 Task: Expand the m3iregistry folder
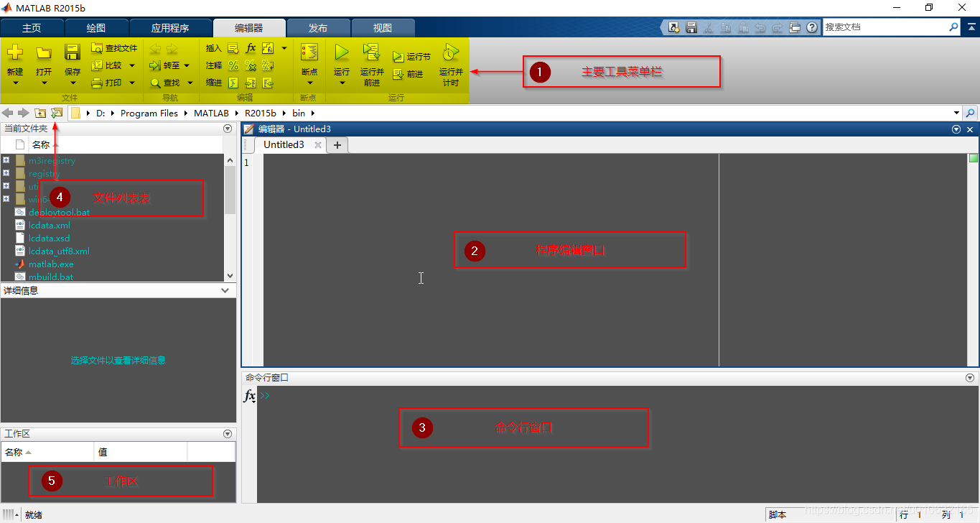coord(6,160)
